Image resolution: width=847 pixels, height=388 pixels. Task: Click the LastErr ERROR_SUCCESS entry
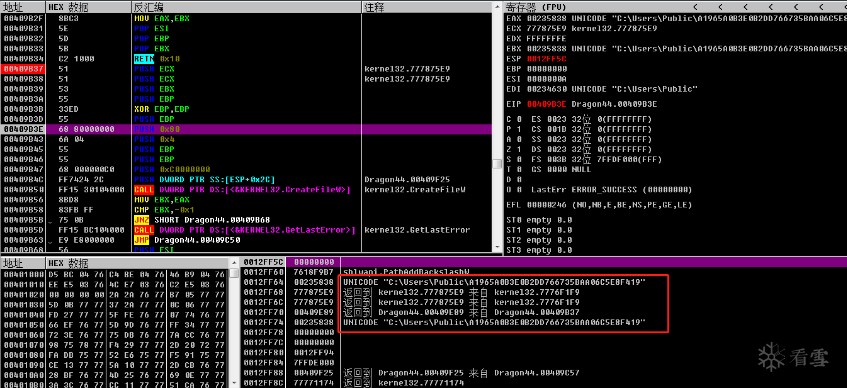611,190
